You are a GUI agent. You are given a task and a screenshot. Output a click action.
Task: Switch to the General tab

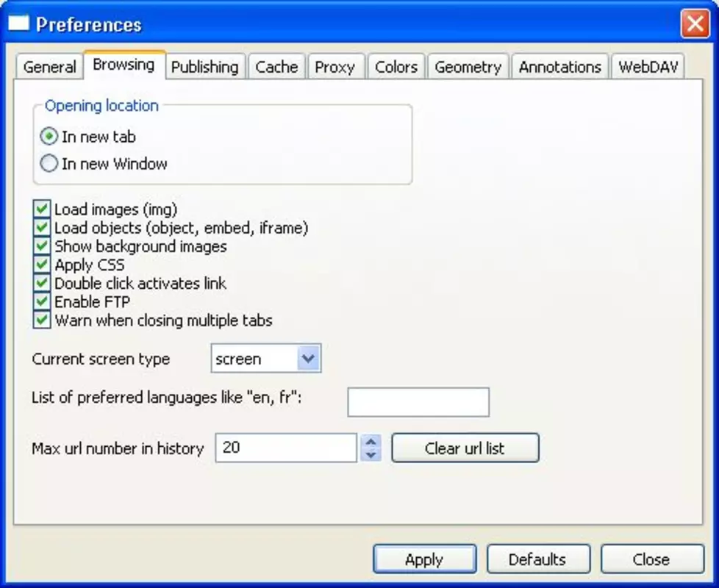click(x=49, y=67)
